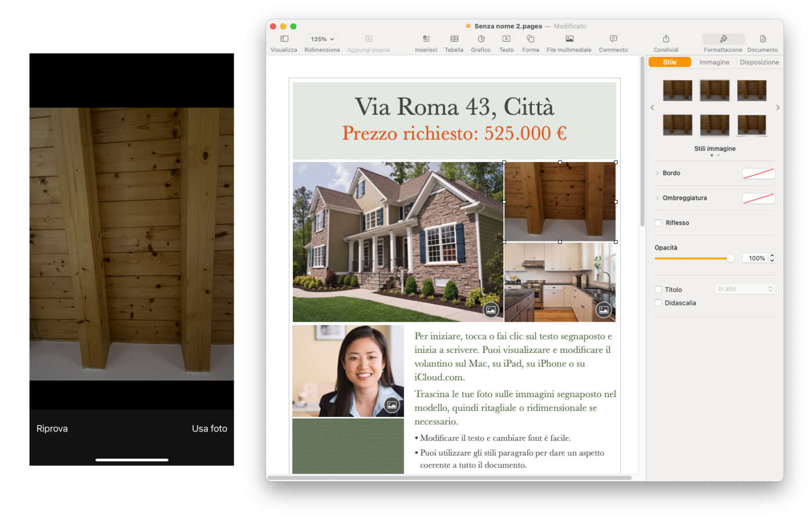Check the Didascalia option

click(658, 303)
